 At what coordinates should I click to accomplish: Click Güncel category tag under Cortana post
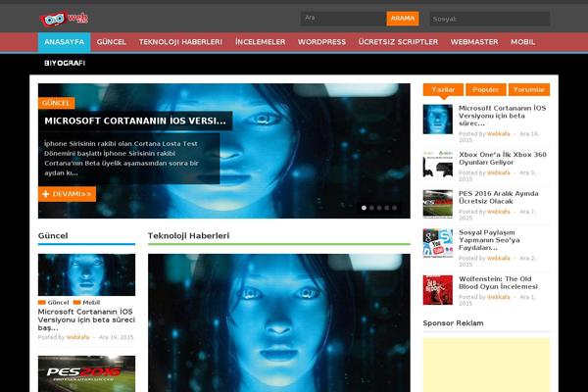pyautogui.click(x=58, y=303)
